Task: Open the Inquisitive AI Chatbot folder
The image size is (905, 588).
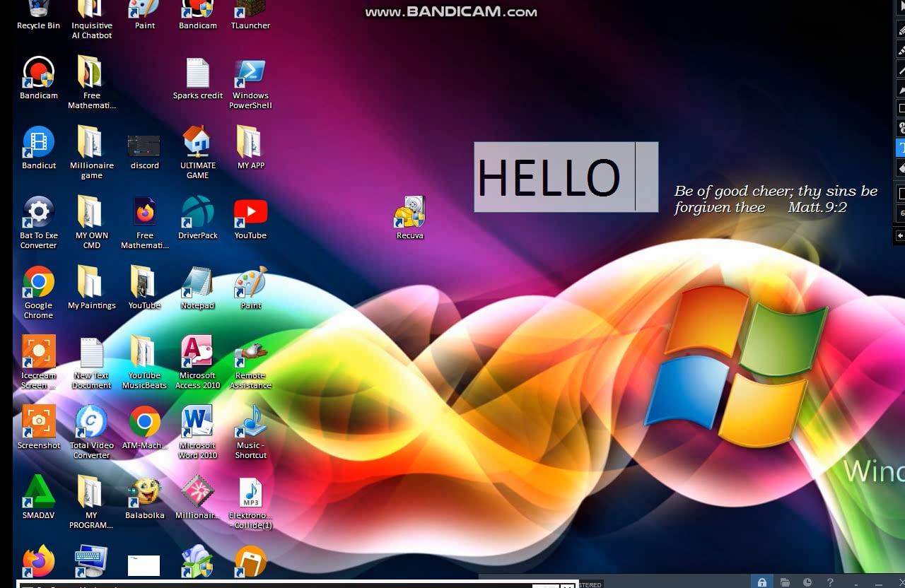Action: click(91, 20)
